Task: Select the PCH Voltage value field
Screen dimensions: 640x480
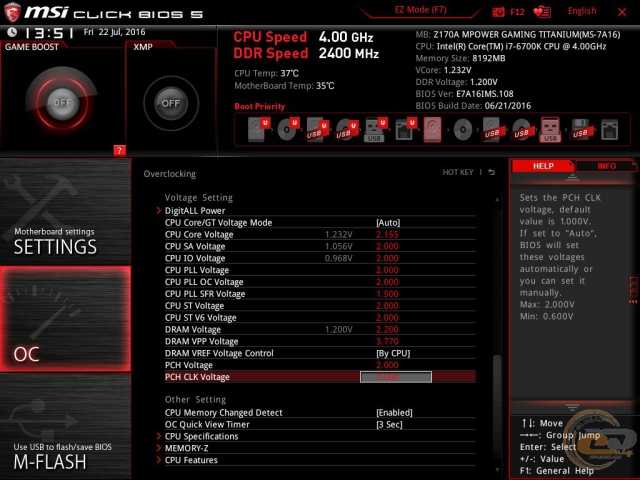Action: click(387, 365)
